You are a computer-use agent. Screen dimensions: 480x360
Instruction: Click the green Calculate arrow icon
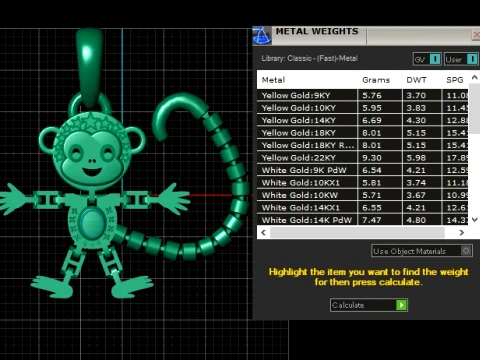(401, 305)
